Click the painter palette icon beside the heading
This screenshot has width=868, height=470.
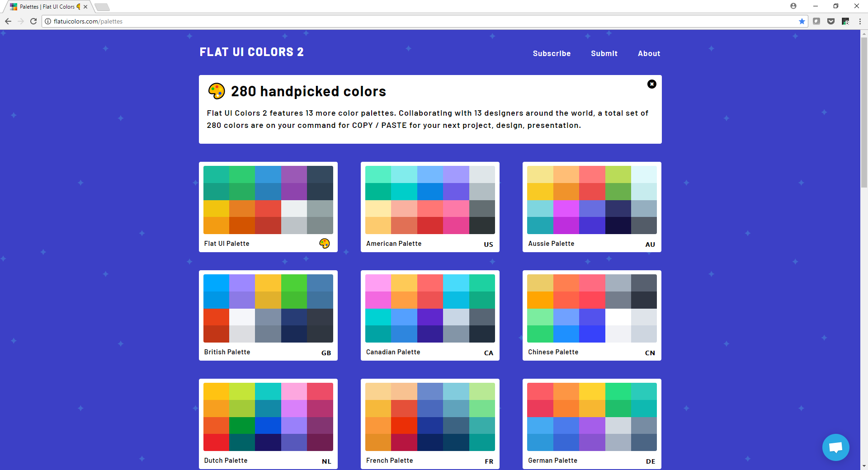click(217, 91)
